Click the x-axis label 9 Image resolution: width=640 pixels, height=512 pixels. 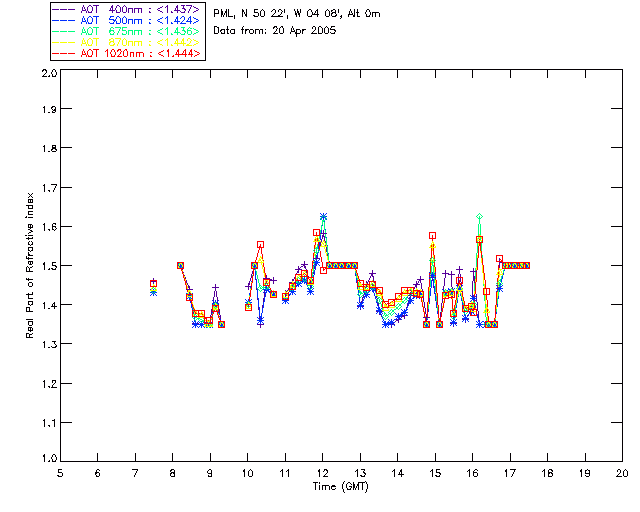210,473
